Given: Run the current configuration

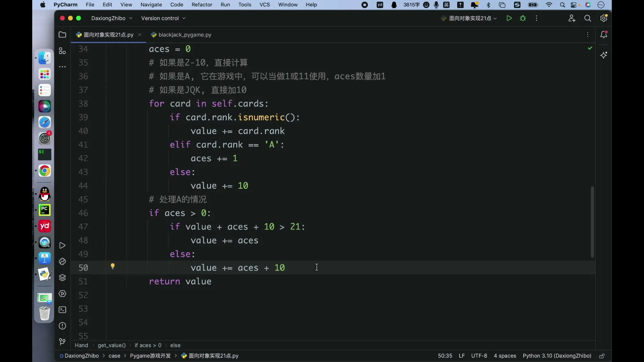Looking at the screenshot, I should tap(509, 18).
